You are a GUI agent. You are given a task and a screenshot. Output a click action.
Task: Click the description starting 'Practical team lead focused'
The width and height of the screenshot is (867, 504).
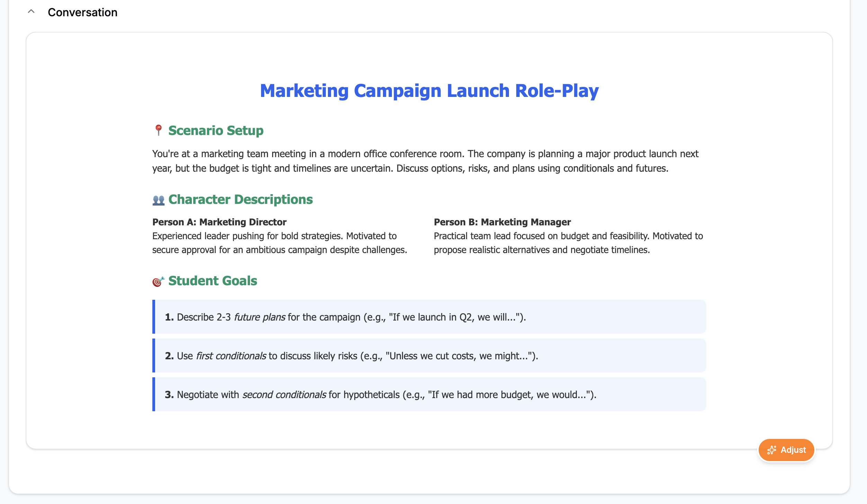pyautogui.click(x=568, y=243)
